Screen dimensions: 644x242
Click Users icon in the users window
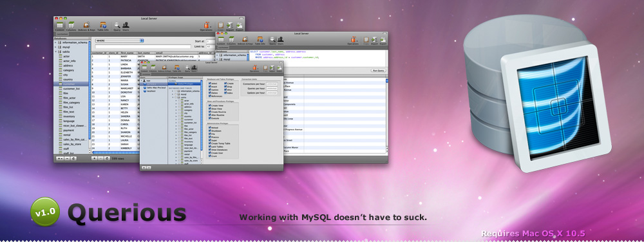(x=194, y=68)
